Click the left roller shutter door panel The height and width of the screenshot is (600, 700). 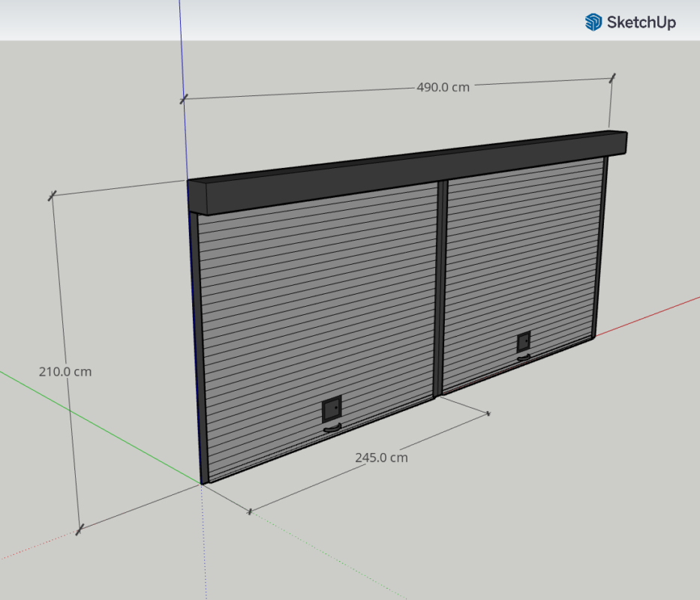coord(315,315)
